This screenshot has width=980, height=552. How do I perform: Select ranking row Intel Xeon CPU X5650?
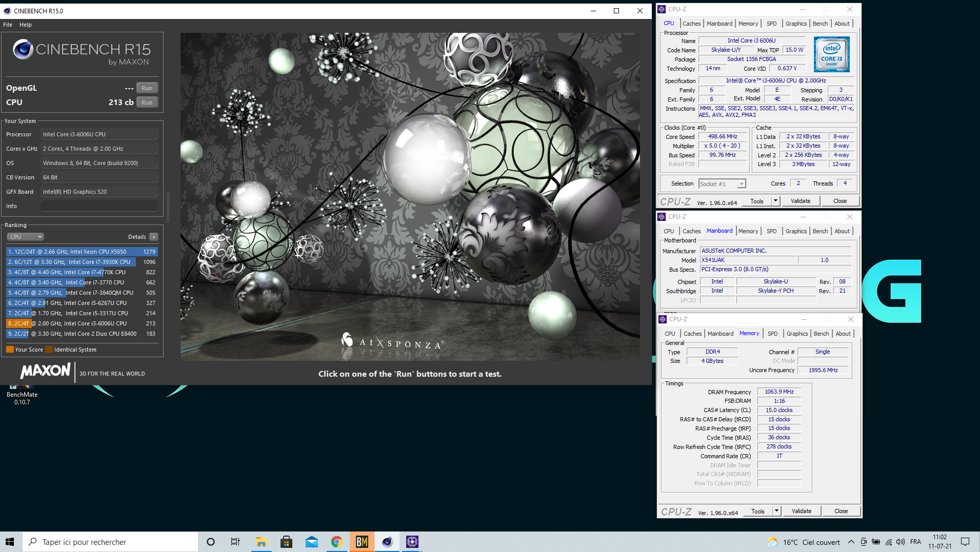pyautogui.click(x=82, y=252)
